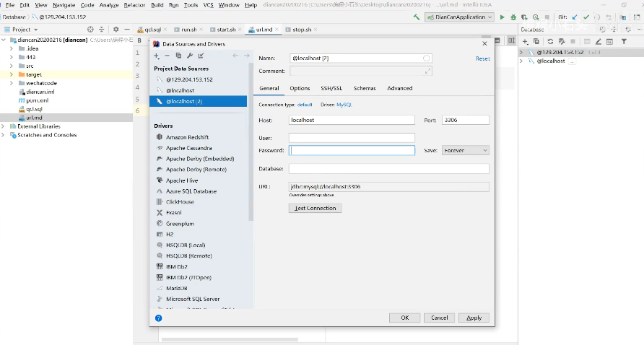Add new data source in Database panel
The width and height of the screenshot is (644, 345).
pyautogui.click(x=525, y=41)
